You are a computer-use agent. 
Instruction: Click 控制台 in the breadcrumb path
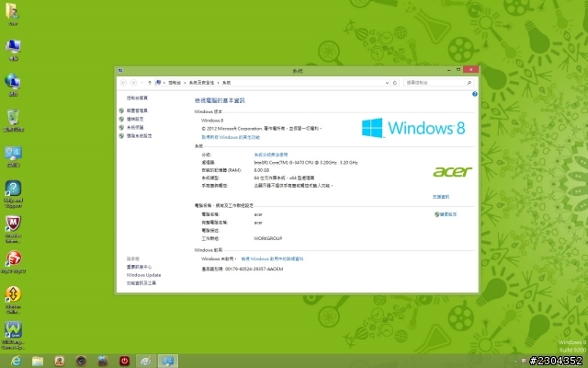point(175,83)
